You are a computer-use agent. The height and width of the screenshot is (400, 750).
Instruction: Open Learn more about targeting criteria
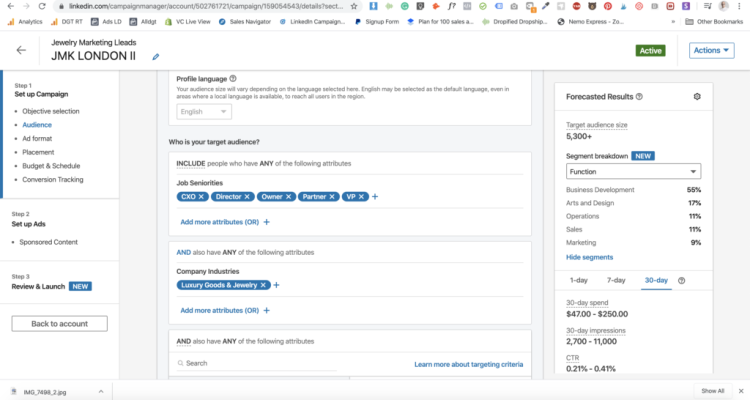[468, 365]
